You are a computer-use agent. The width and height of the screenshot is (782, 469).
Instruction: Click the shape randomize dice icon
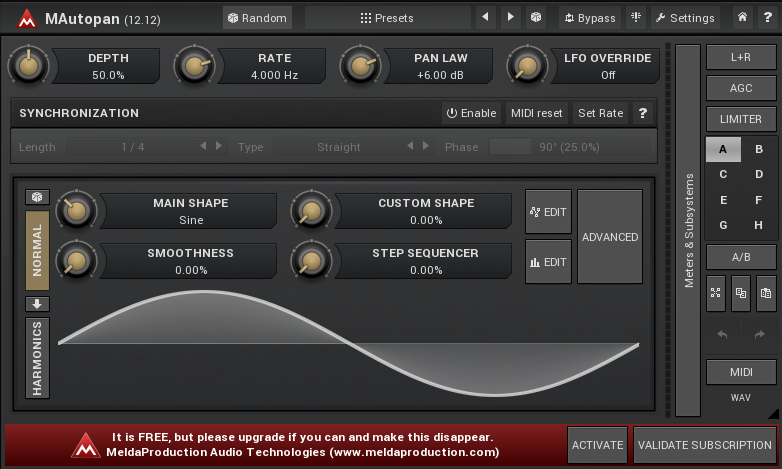37,197
